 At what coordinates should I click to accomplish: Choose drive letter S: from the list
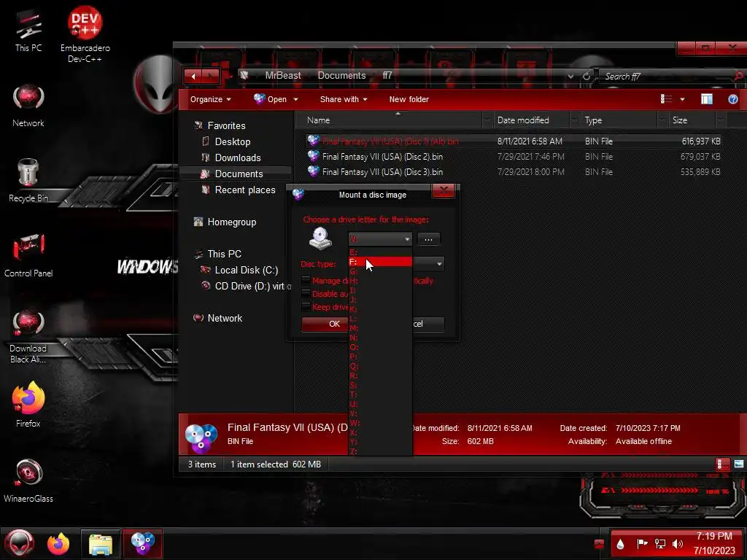coord(380,385)
